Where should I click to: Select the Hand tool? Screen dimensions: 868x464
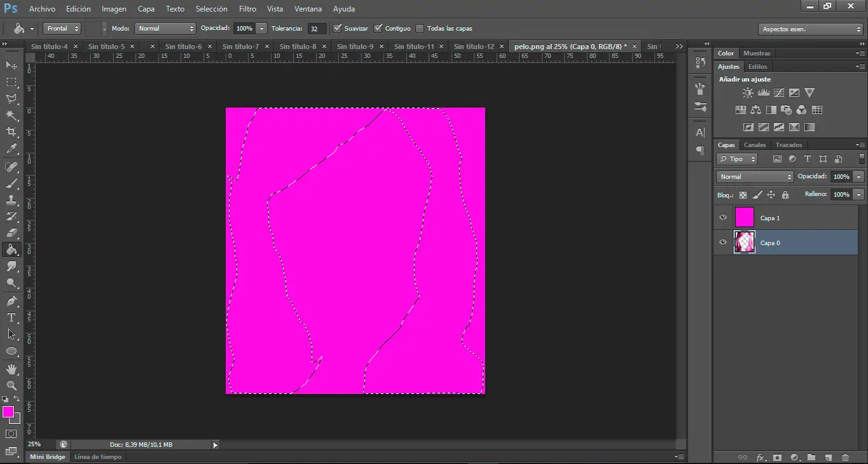[x=11, y=369]
